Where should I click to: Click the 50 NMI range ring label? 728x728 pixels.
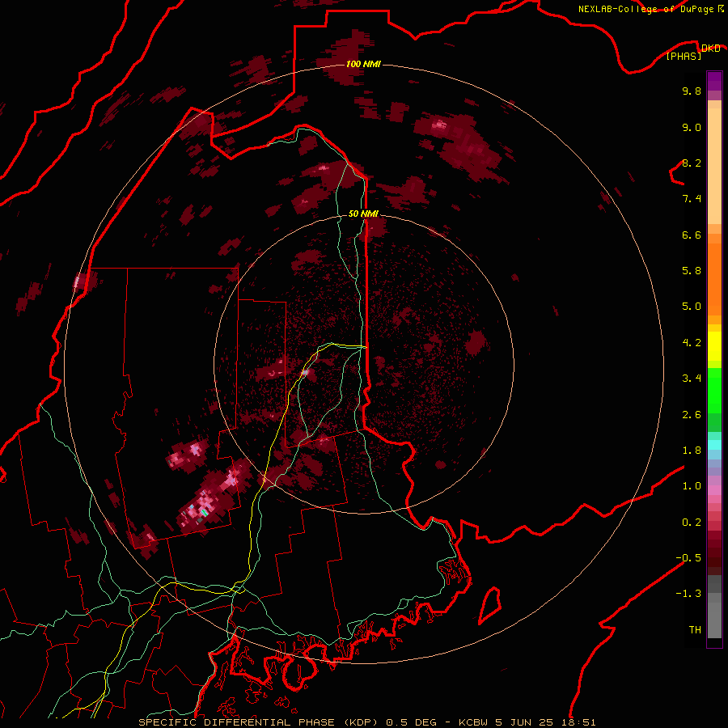coord(363,214)
